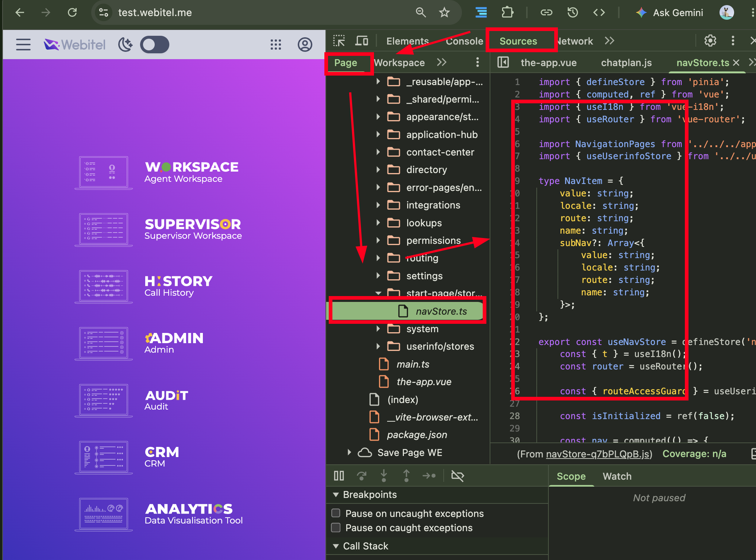Click the code brackets toolbar icon
Image resolution: width=756 pixels, height=560 pixels.
[599, 13]
